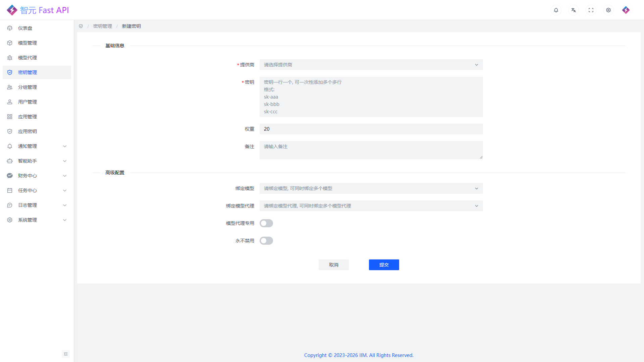Click the 智元 Fast API logo
This screenshot has width=644, height=362.
tap(38, 10)
